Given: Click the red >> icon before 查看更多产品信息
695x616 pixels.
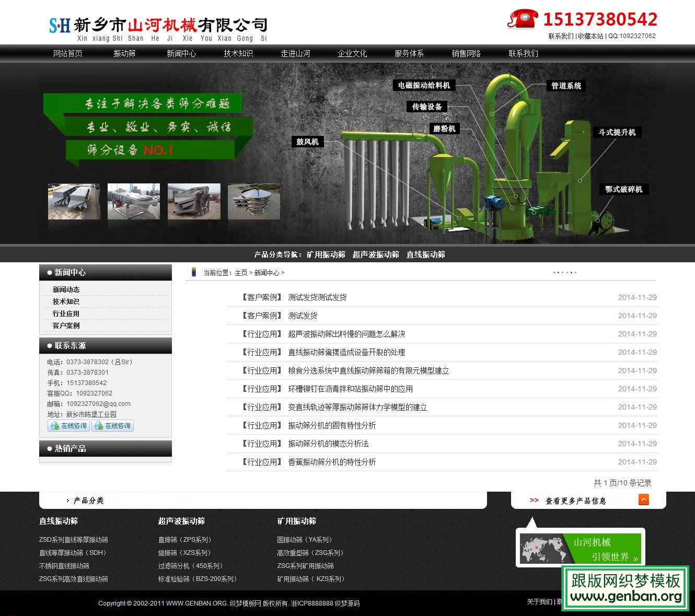Looking at the screenshot, I should (x=534, y=500).
